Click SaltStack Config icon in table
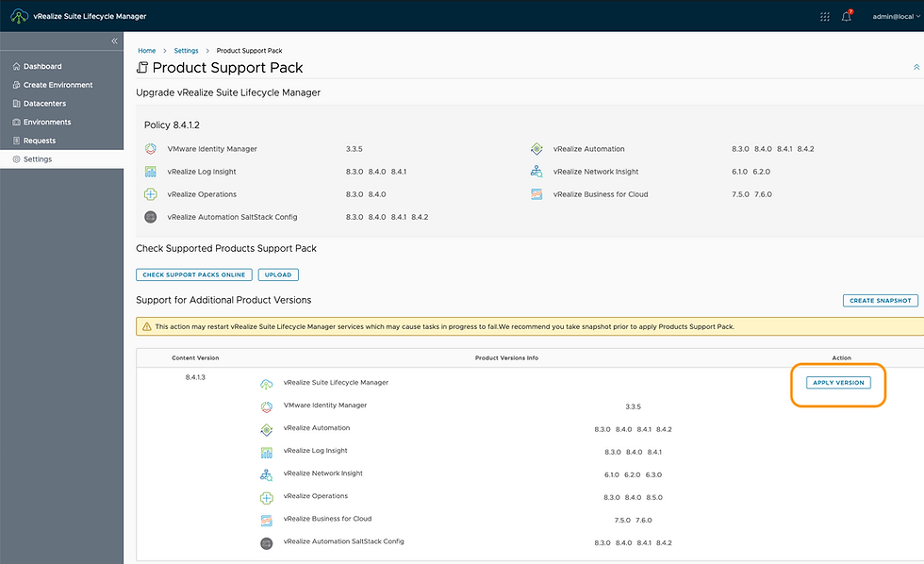The image size is (924, 564). (267, 543)
